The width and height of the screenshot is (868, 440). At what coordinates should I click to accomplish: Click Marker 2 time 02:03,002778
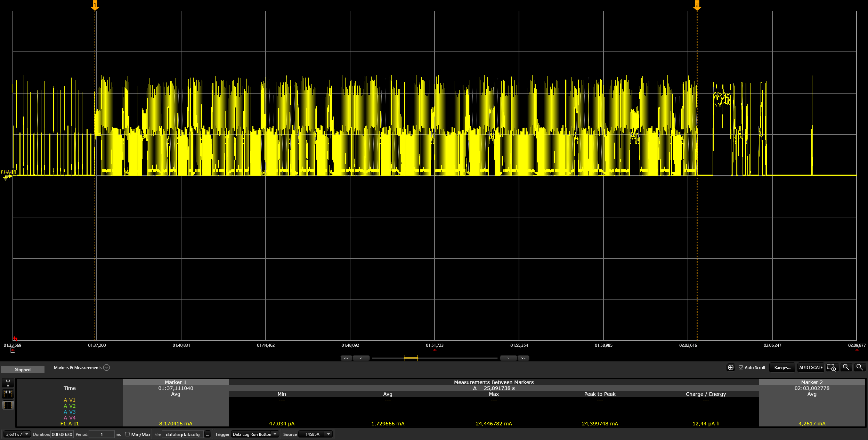[x=812, y=388]
